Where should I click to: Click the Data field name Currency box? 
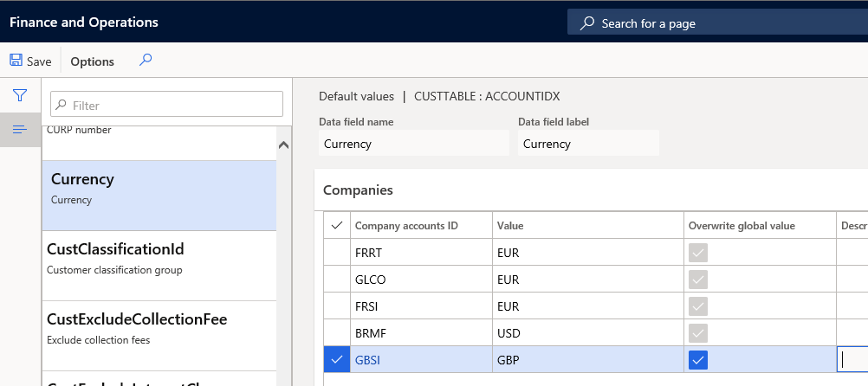(413, 144)
